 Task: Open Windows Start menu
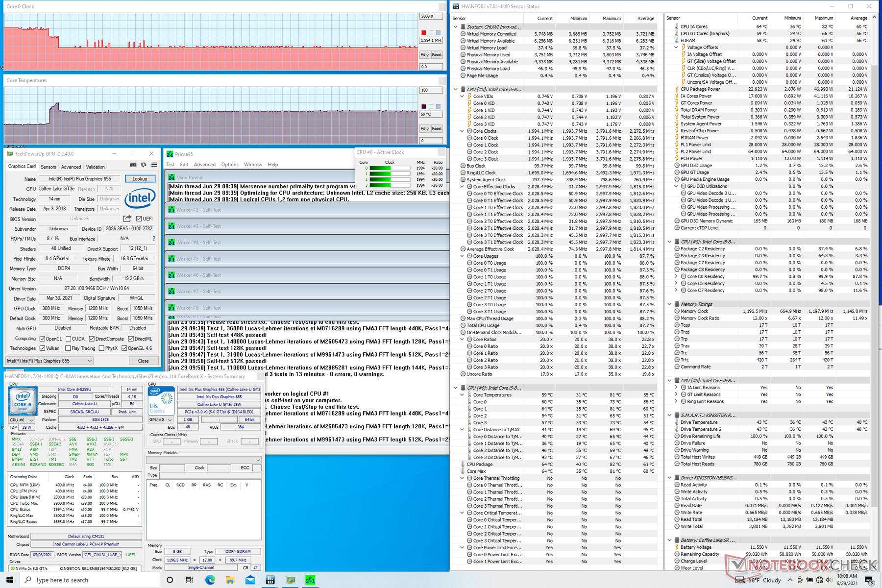(10, 580)
